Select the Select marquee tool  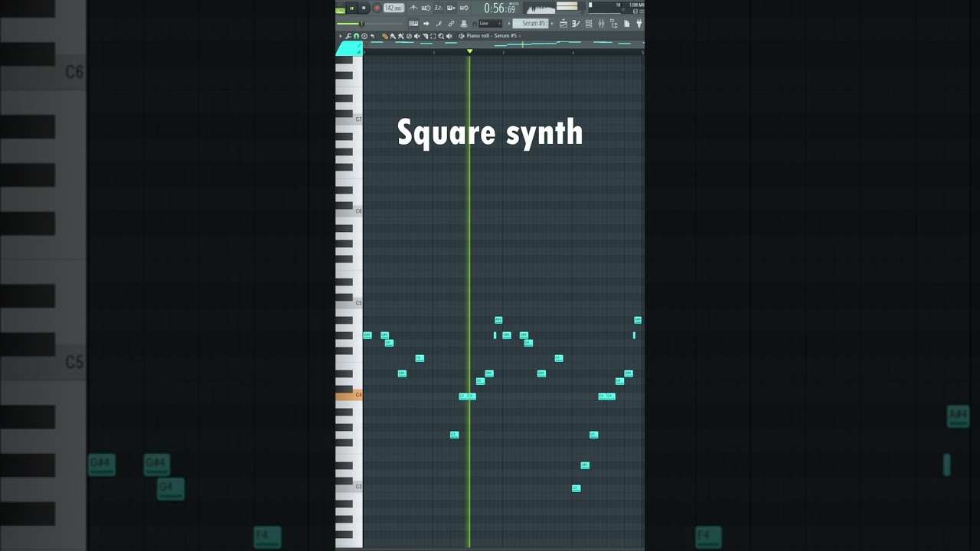[433, 36]
